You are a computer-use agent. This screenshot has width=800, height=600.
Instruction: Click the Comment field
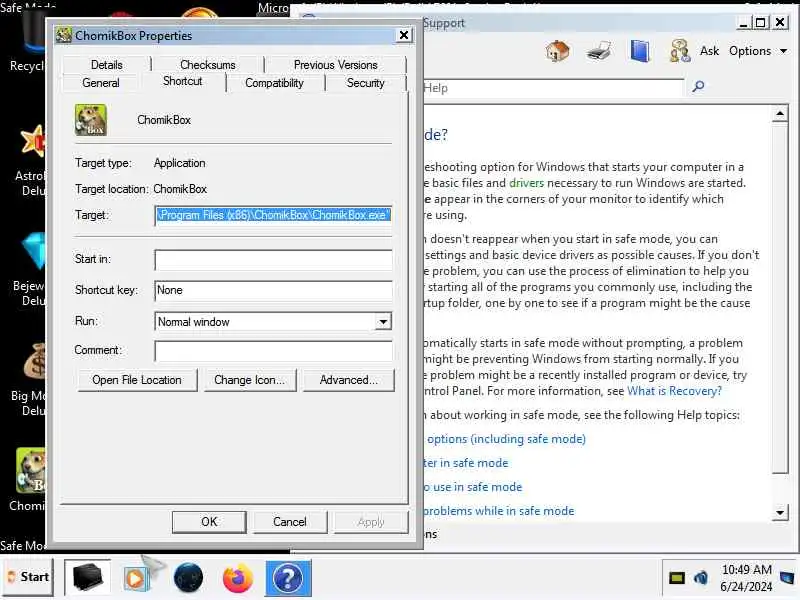pos(273,351)
